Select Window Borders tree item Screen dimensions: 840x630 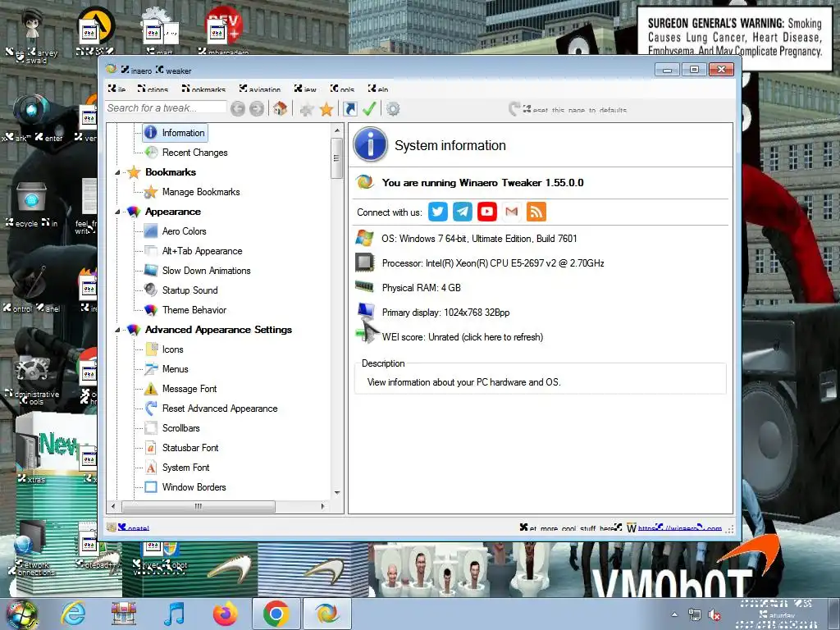(194, 487)
